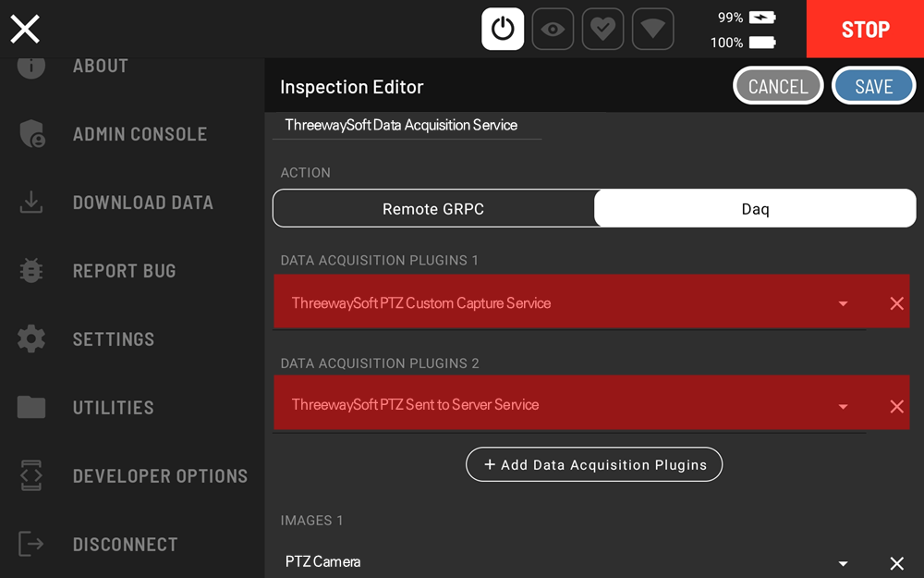Click the heart health status icon
This screenshot has width=924, height=578.
click(602, 29)
